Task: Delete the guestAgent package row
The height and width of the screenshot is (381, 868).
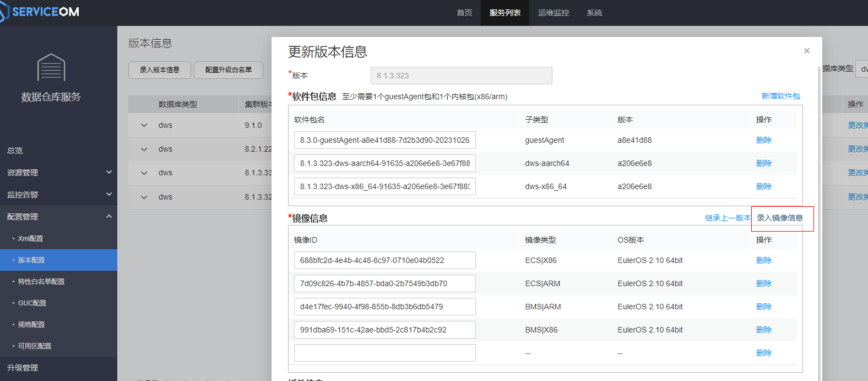Action: tap(764, 140)
